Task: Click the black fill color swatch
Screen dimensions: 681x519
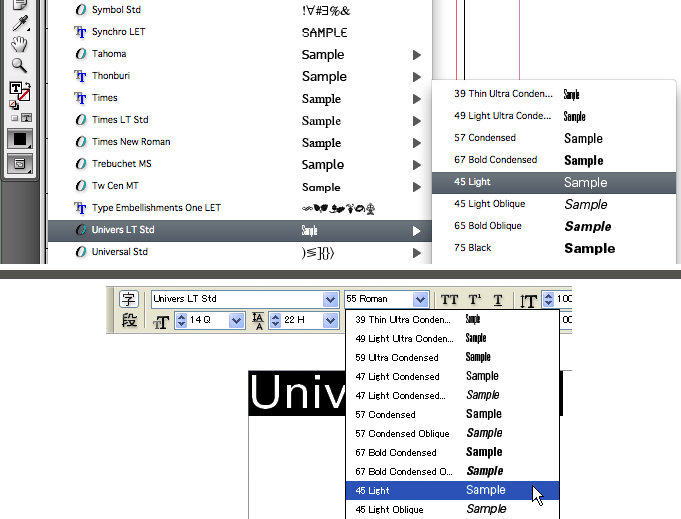Action: point(20,139)
